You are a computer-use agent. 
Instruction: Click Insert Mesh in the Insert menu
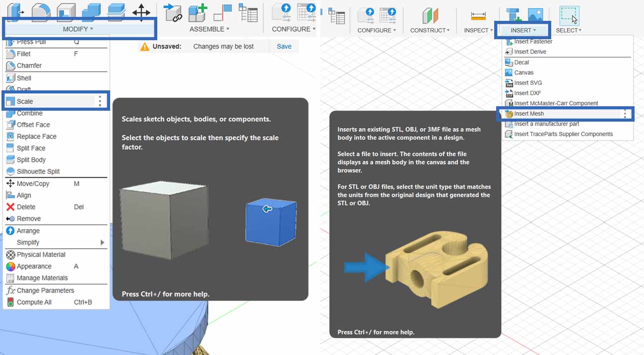click(529, 114)
